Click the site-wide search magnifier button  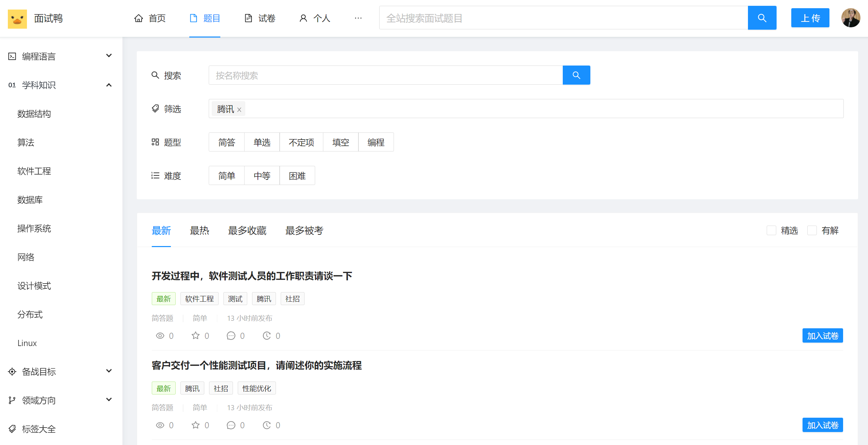pyautogui.click(x=762, y=18)
